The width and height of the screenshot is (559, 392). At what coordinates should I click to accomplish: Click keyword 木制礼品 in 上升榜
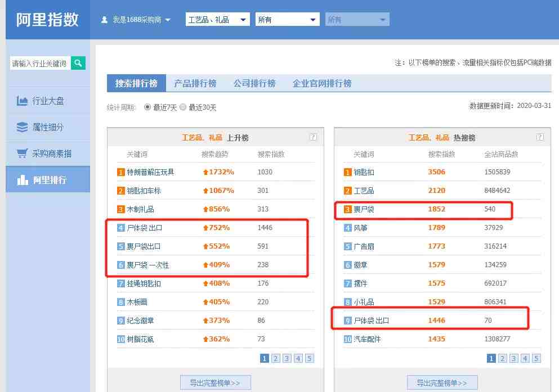[x=141, y=209]
